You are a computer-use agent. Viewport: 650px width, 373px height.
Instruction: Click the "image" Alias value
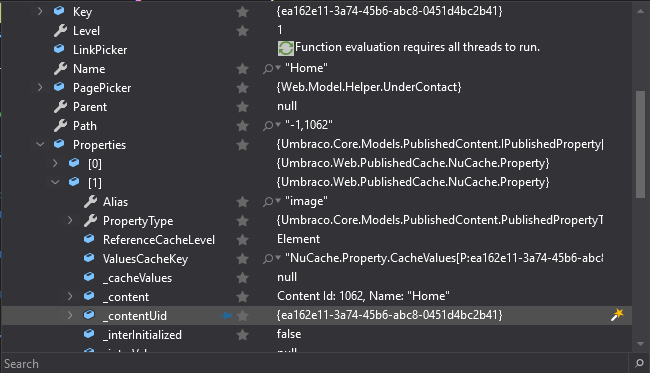[x=306, y=201]
